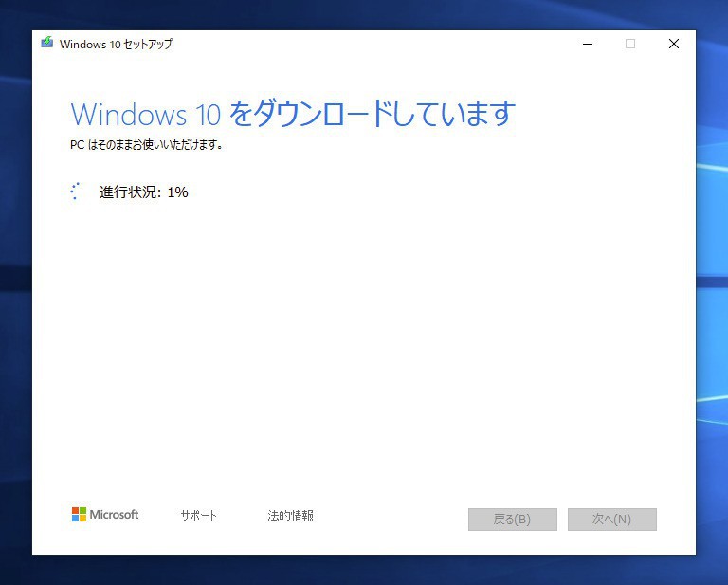The width and height of the screenshot is (728, 585).
Task: Click the Windows 10 setup title bar icon
Action: (x=46, y=43)
